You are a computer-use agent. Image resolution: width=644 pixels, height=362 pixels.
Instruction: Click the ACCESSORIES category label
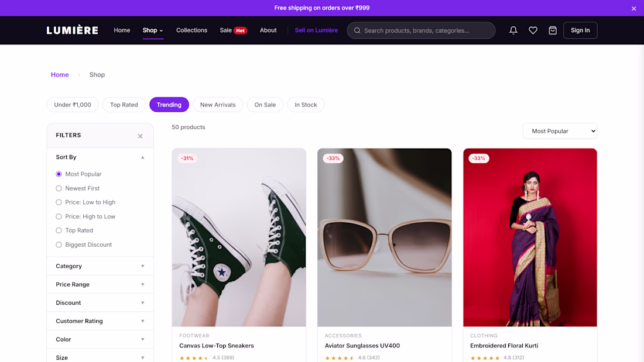[x=343, y=336]
